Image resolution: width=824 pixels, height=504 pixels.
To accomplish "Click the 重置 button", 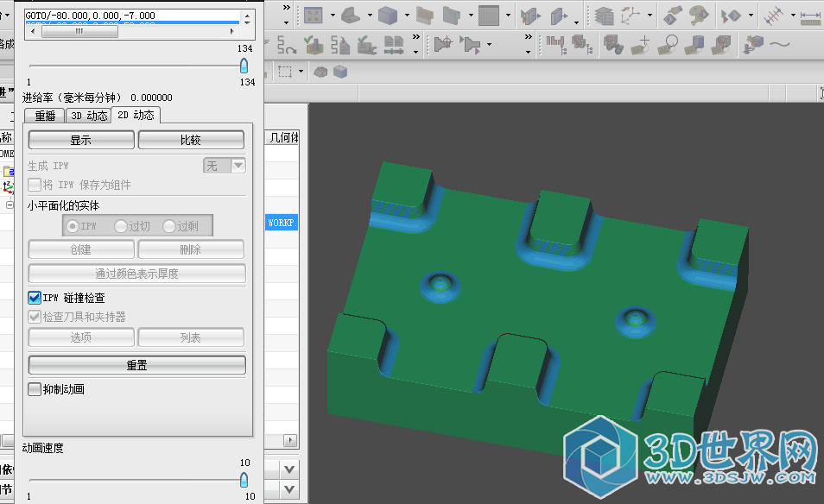I will tap(136, 365).
